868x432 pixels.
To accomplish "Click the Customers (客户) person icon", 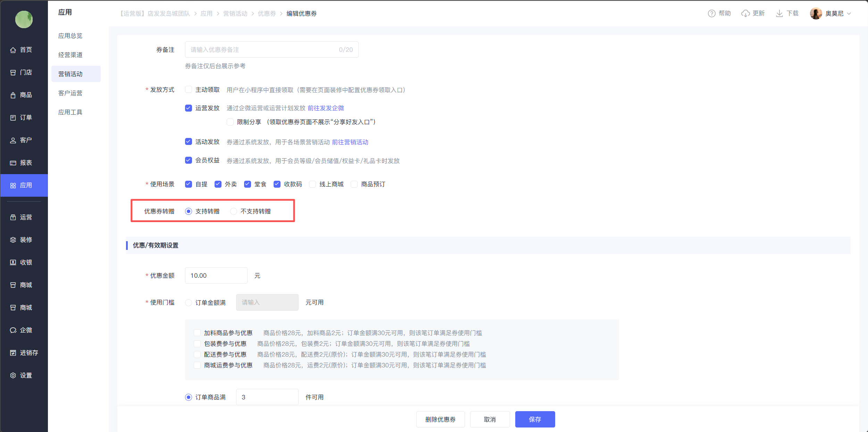I will click(x=13, y=140).
